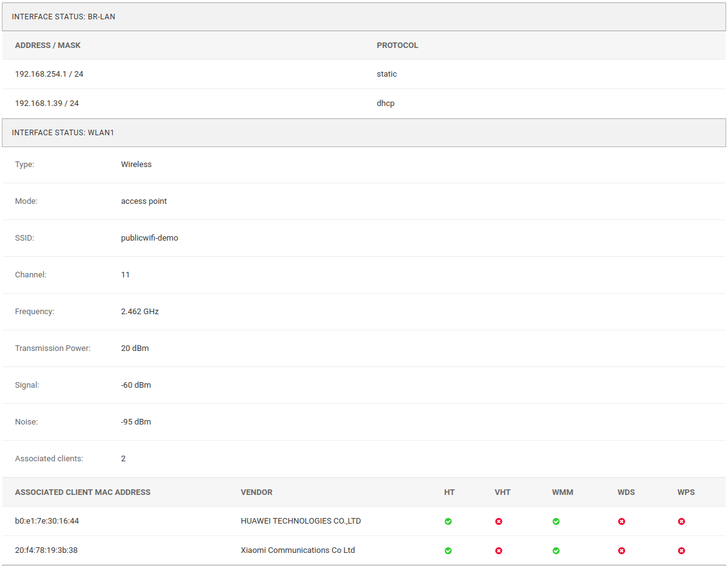Toggle the WPS status for the Huawei client
Viewport: 728px width, 566px height.
tap(681, 521)
